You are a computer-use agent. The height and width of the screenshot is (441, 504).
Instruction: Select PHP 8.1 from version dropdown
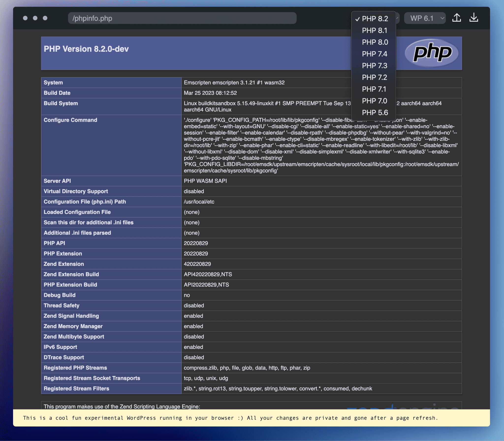tap(374, 31)
